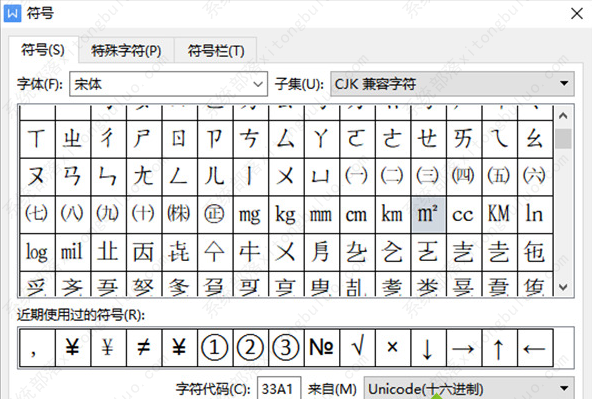Open the 字体 font dropdown
592x399 pixels.
168,84
